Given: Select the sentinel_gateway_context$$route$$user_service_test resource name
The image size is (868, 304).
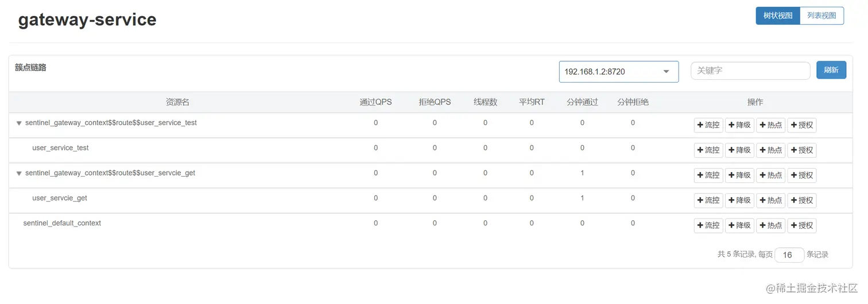Looking at the screenshot, I should (x=111, y=123).
